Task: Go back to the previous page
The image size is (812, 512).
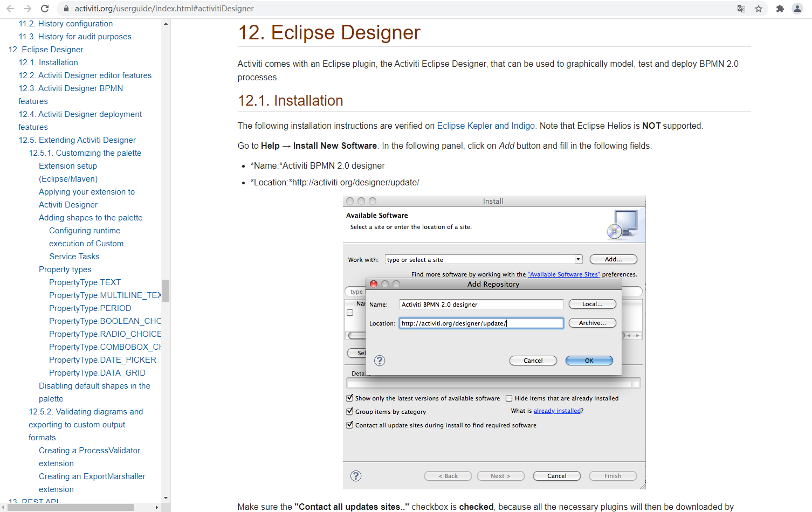Action: (x=10, y=9)
